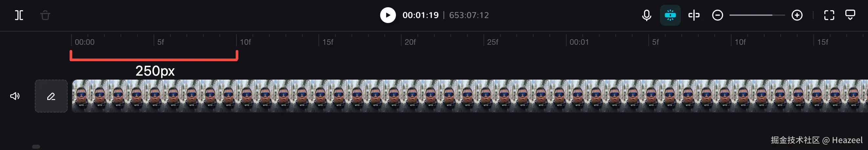The width and height of the screenshot is (868, 150).
Task: Jump to the 00:01 ruler mark
Action: pos(579,42)
